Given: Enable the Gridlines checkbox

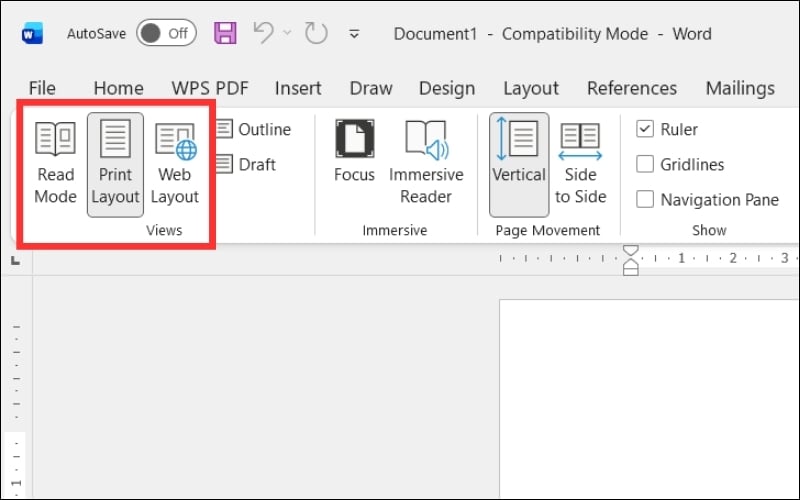Looking at the screenshot, I should [645, 164].
